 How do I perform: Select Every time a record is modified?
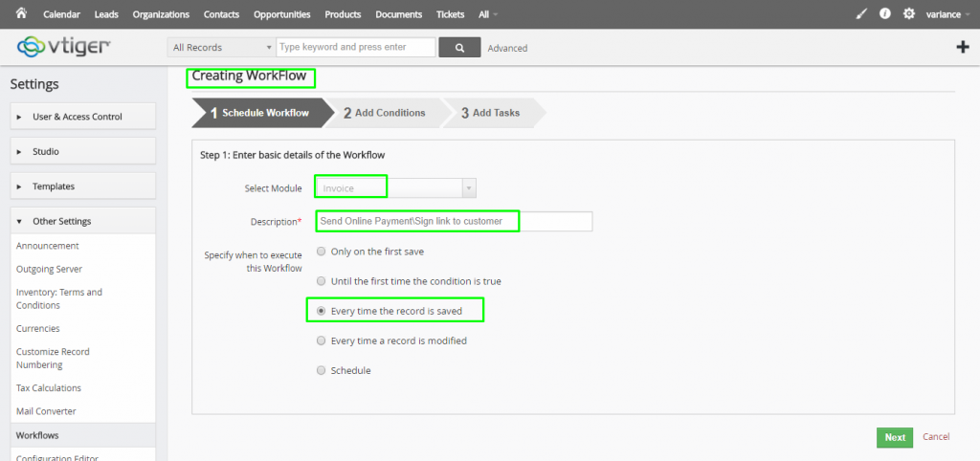[x=321, y=340]
